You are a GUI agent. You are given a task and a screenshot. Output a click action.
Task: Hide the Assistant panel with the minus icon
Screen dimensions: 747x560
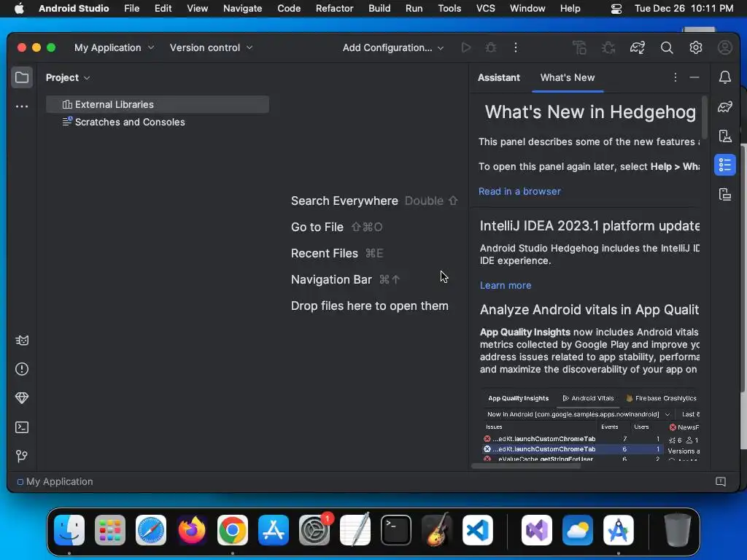click(694, 77)
